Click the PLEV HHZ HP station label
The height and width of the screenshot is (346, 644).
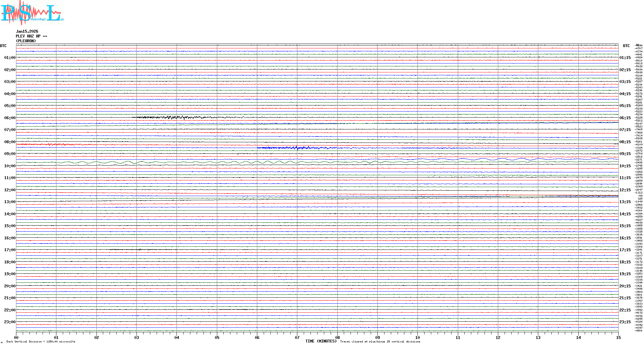click(x=31, y=36)
